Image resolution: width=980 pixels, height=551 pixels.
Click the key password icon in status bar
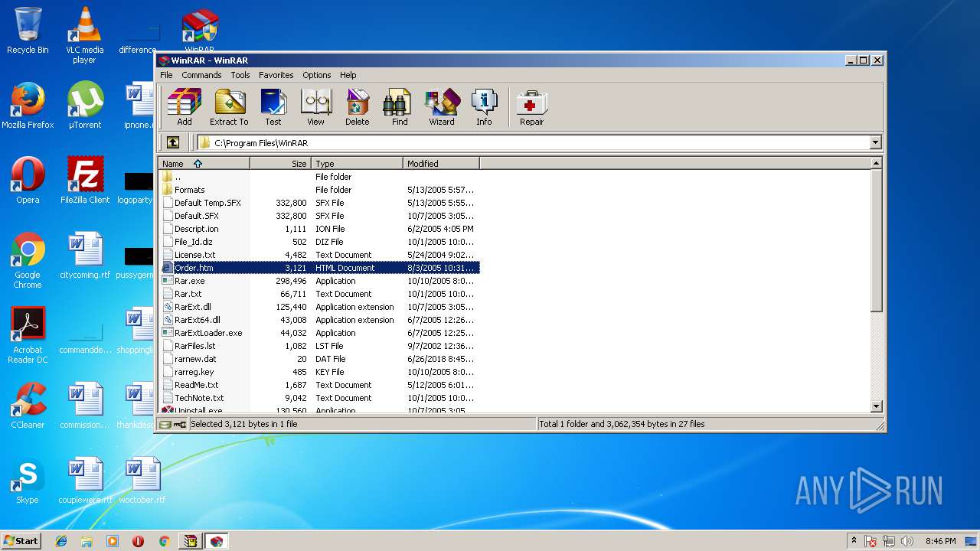click(x=180, y=424)
